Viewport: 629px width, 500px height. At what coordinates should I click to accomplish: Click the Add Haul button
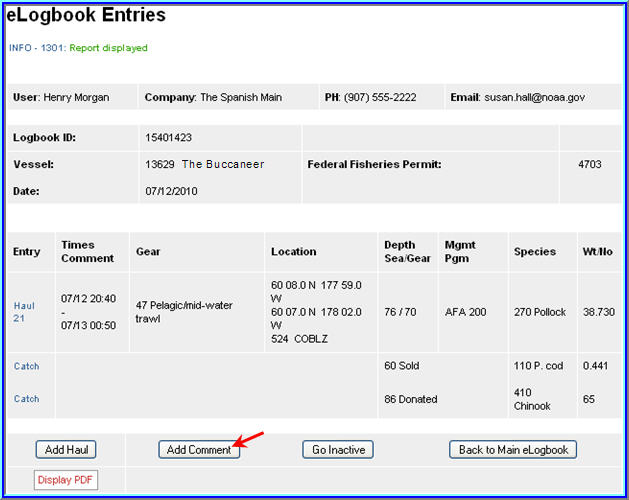tap(66, 450)
